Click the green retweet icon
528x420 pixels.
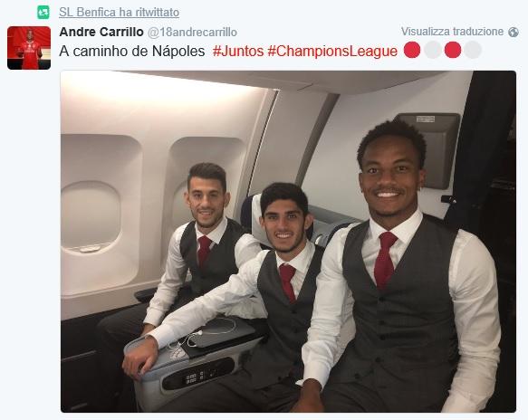[43, 13]
